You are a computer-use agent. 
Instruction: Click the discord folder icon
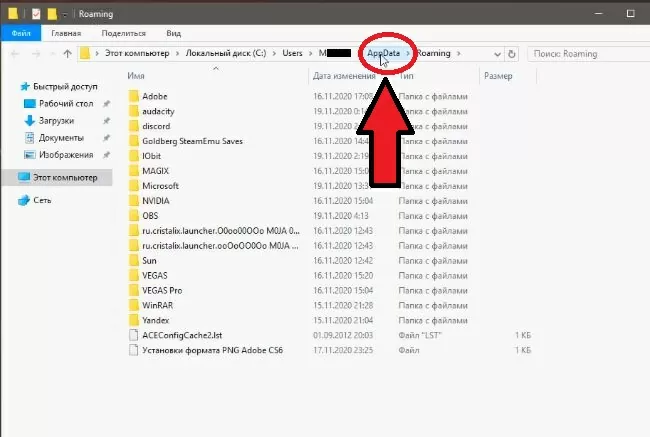click(x=135, y=126)
